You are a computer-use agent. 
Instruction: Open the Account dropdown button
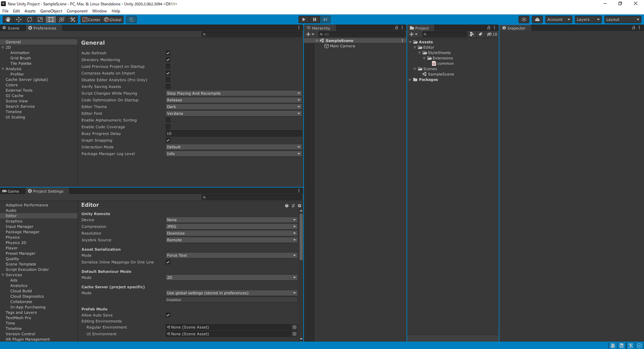559,19
